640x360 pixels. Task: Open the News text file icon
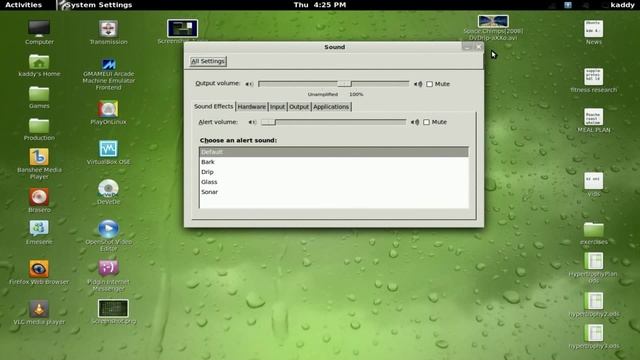pos(593,29)
